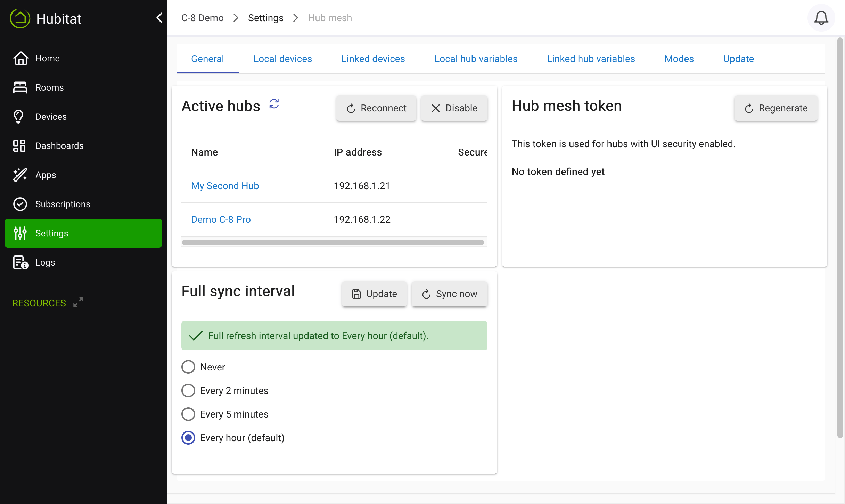The width and height of the screenshot is (845, 504).
Task: Open the notifications bell
Action: click(x=821, y=18)
